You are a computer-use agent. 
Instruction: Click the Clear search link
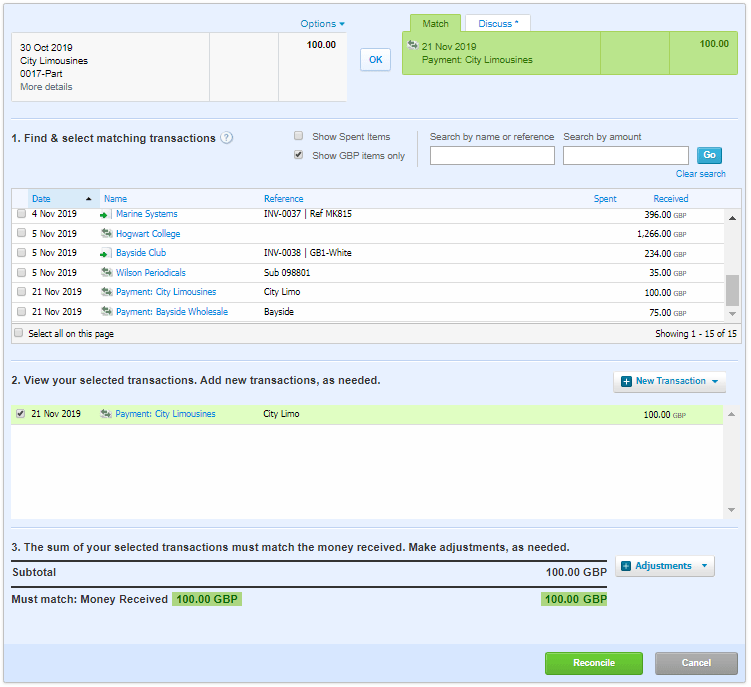tap(700, 174)
